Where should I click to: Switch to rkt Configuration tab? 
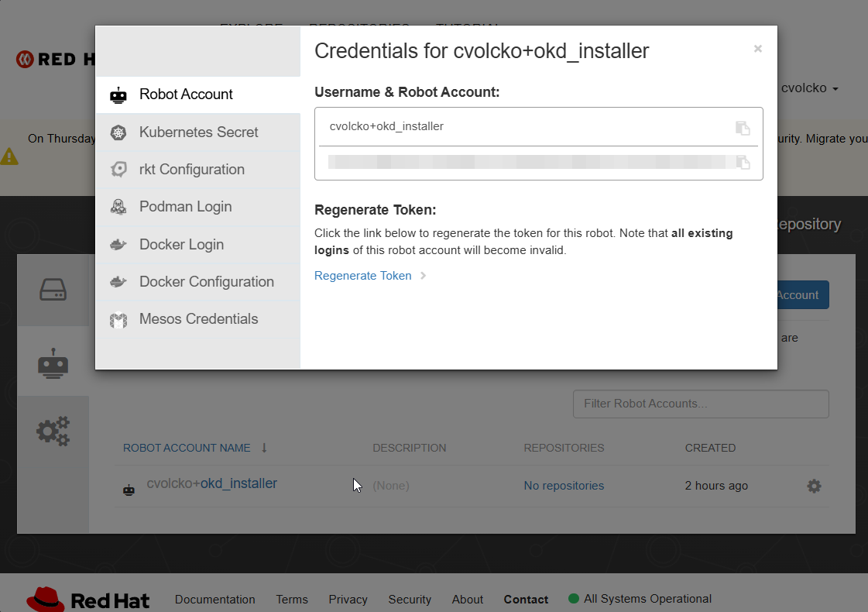click(191, 170)
